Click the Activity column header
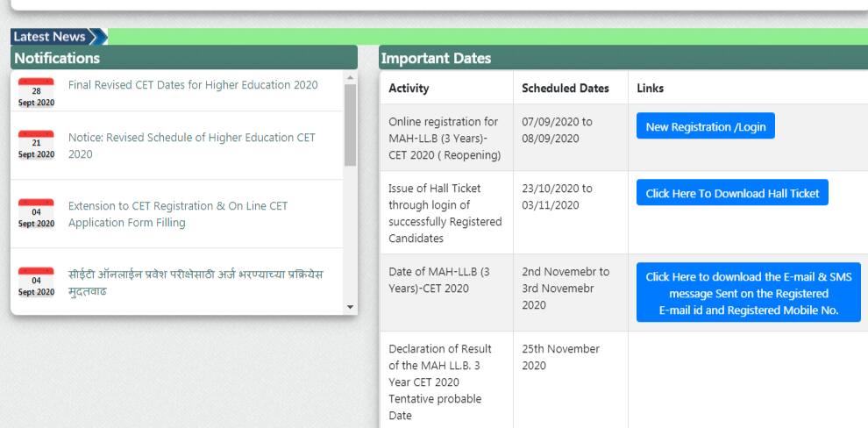Viewport: 868px width, 428px height. click(x=409, y=89)
